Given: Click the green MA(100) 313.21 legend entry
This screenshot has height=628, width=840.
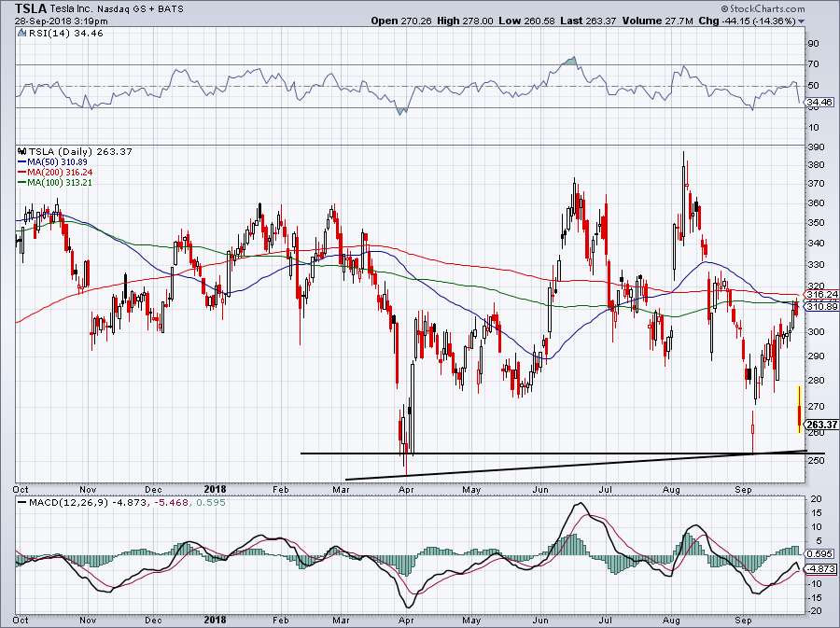Looking at the screenshot, I should tap(55, 182).
